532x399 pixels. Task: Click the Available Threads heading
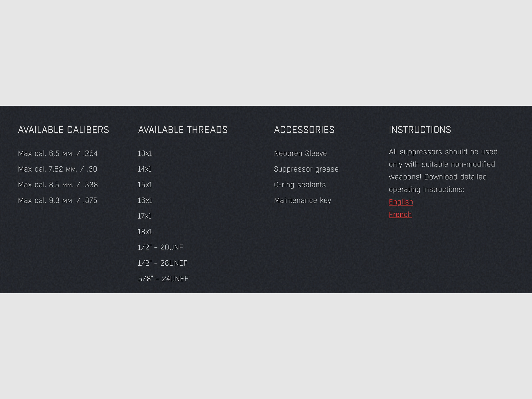(183, 130)
